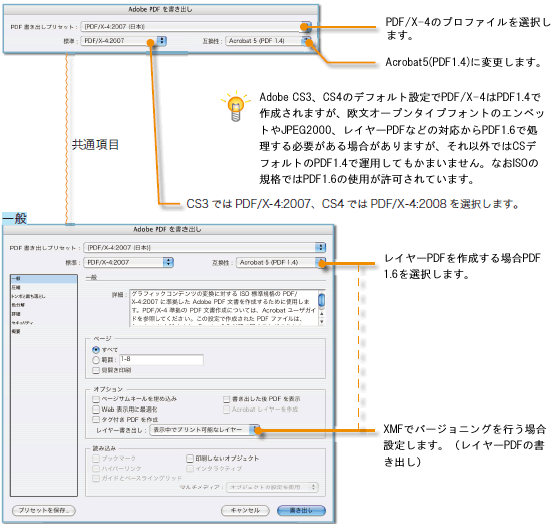Click the description scrollbar down arrow
Screen dimensions: 553x529
coord(322,321)
